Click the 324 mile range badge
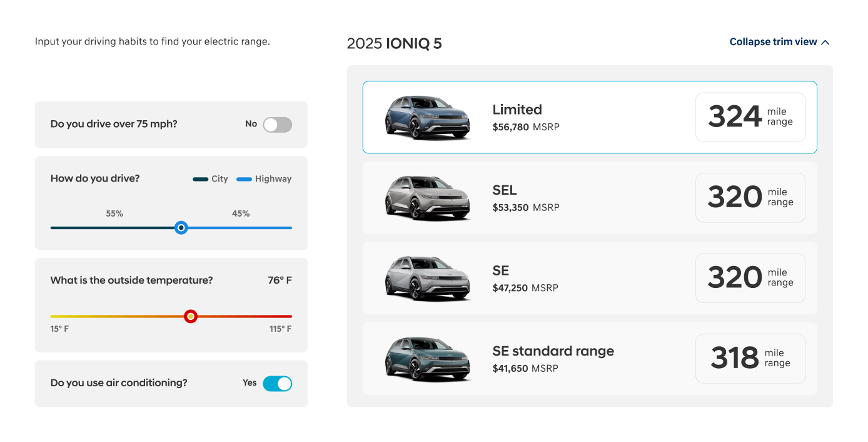The image size is (868, 442). click(x=750, y=116)
